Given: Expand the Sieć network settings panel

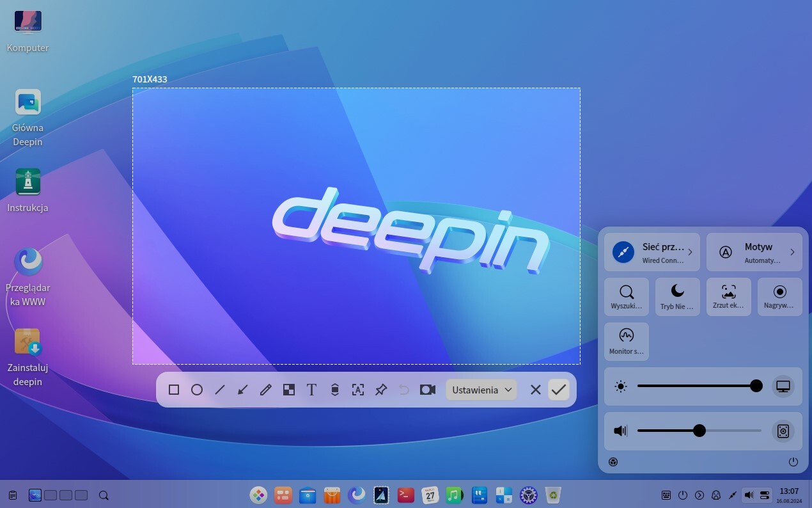Looking at the screenshot, I should 652,251.
